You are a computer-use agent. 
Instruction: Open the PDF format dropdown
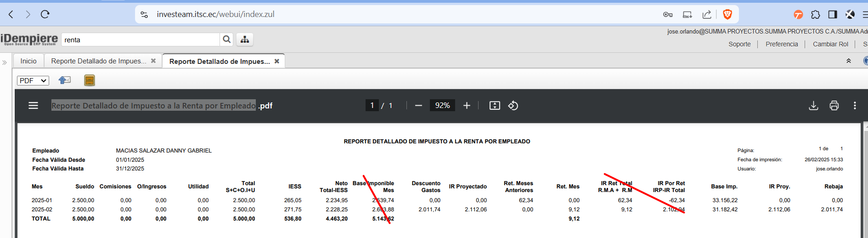(33, 80)
